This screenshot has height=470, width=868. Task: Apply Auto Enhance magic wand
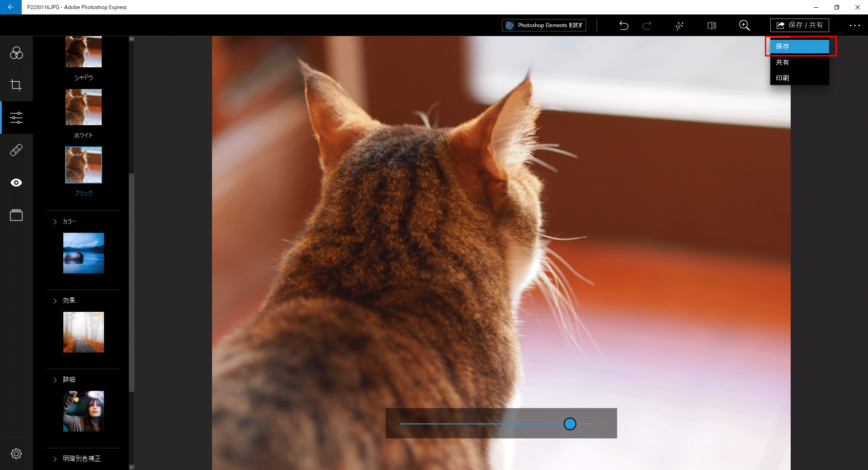point(679,26)
